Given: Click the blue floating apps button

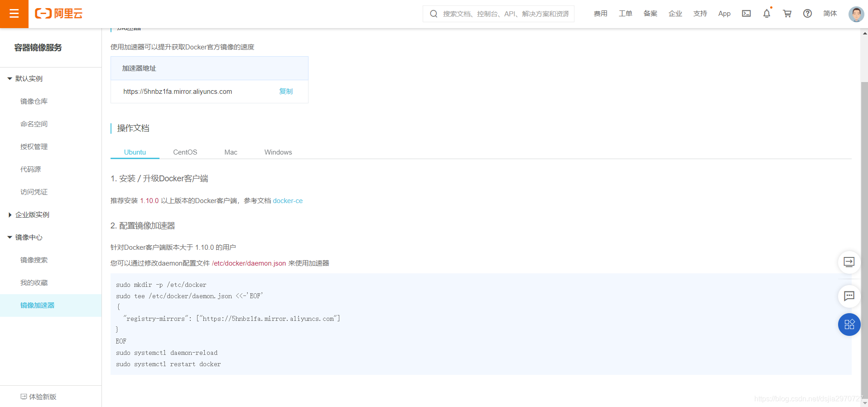Looking at the screenshot, I should 849,325.
